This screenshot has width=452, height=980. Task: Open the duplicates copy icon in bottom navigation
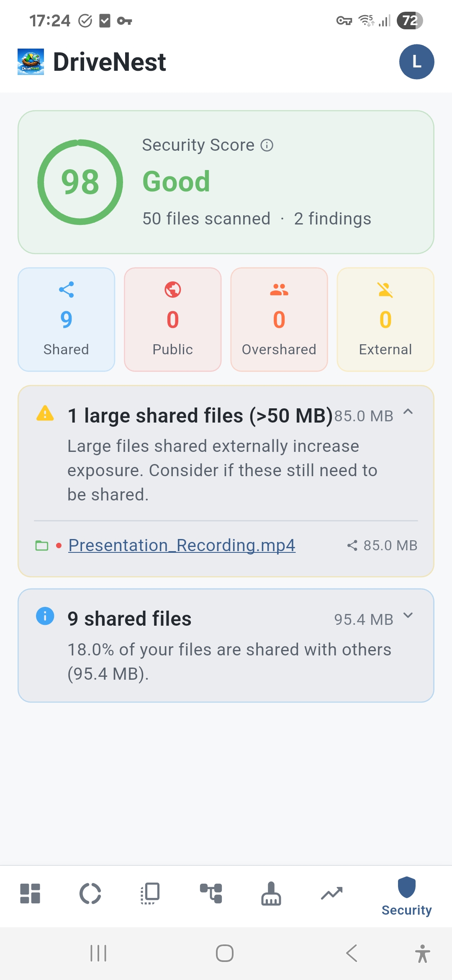150,894
